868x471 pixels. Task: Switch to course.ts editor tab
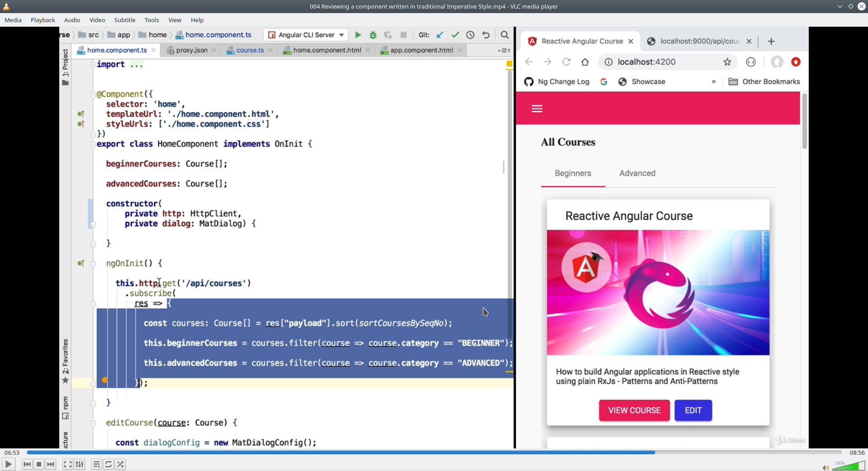[250, 50]
